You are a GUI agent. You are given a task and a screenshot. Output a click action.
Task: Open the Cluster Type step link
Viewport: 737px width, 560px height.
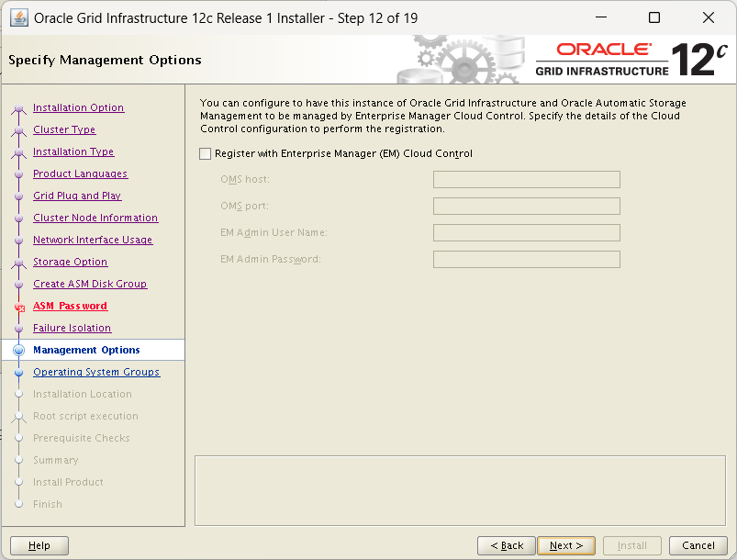64,129
